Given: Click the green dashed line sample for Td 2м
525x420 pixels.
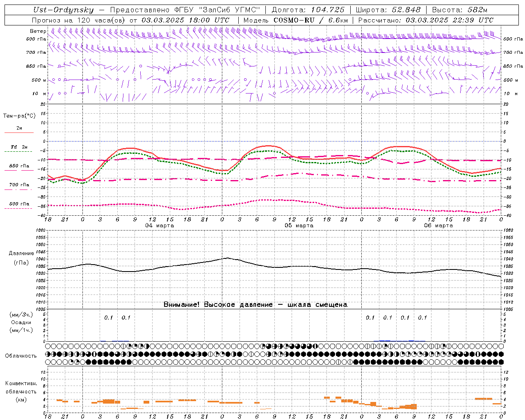Looking at the screenshot, I should (19, 152).
